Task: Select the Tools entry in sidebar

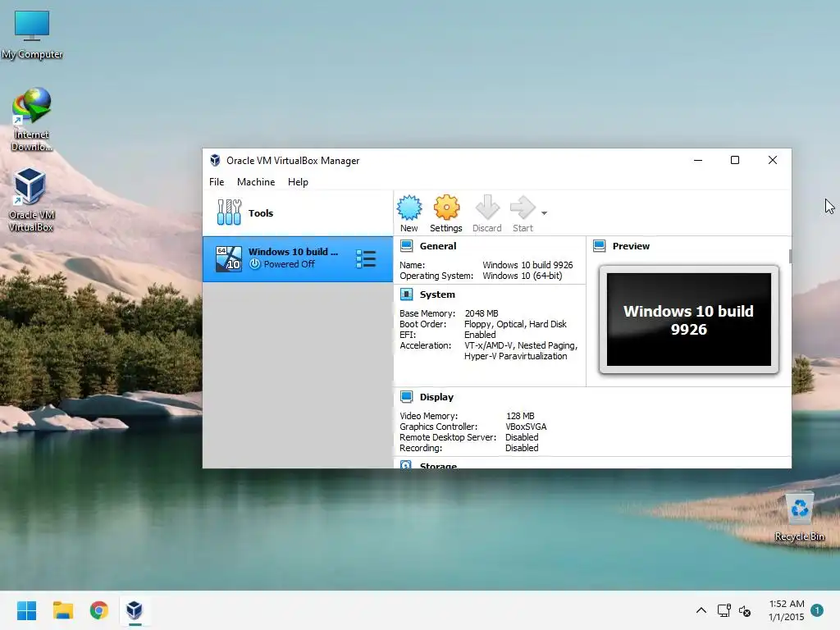Action: (297, 212)
